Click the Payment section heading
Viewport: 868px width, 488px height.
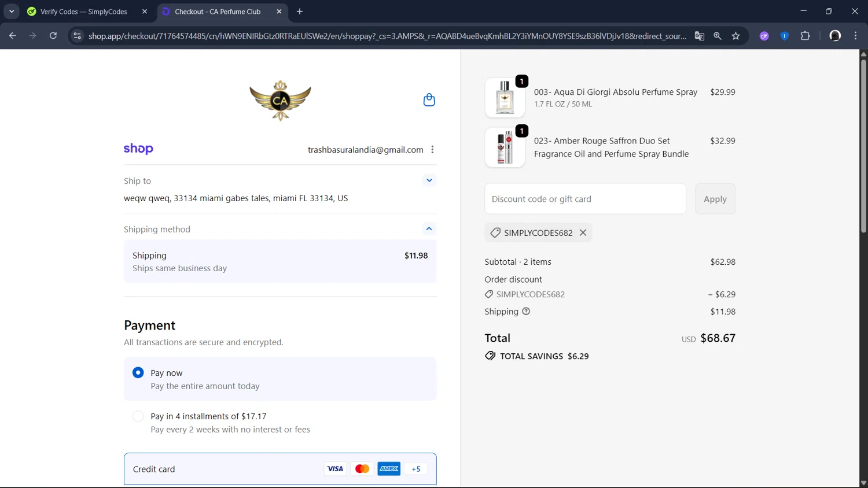(149, 326)
